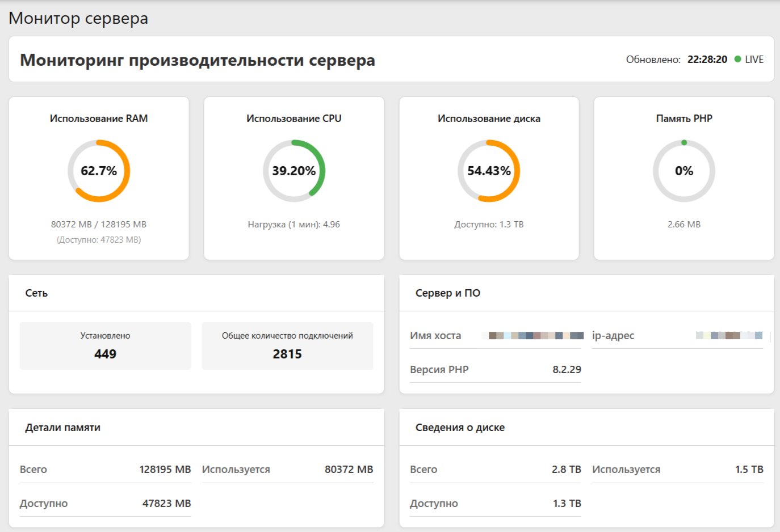Click the LIVE label text
Image resolution: width=780 pixels, height=532 pixels.
coord(754,60)
